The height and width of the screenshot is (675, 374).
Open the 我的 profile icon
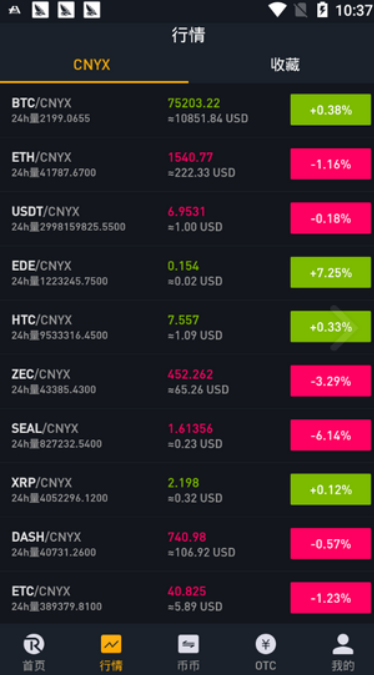tap(343, 644)
